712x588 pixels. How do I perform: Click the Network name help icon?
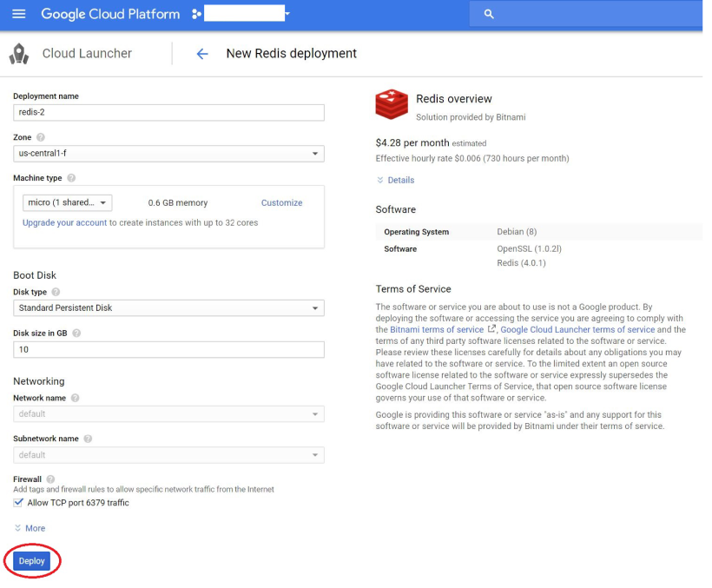coord(76,398)
